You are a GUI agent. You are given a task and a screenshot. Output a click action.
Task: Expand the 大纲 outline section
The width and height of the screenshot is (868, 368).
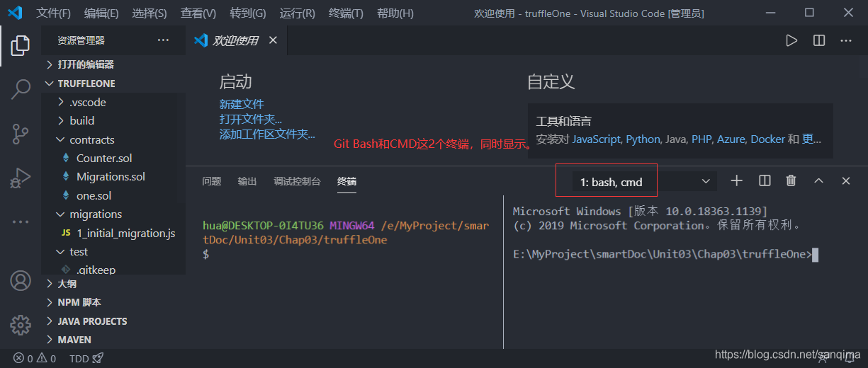[113, 284]
